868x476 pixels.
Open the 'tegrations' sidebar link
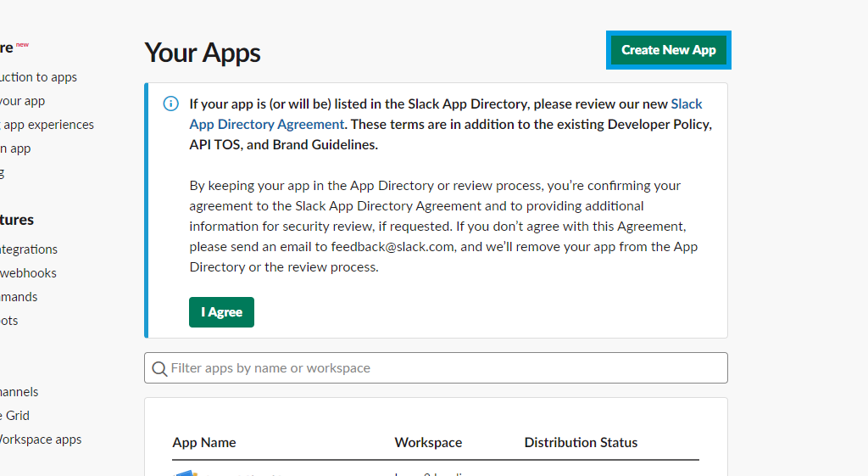pyautogui.click(x=29, y=249)
